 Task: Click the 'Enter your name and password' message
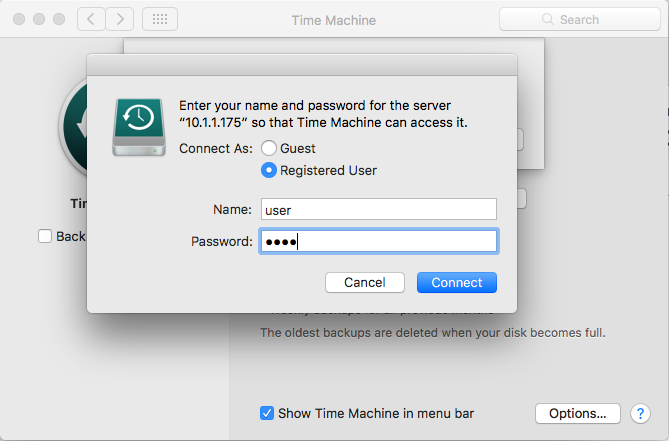(x=323, y=114)
